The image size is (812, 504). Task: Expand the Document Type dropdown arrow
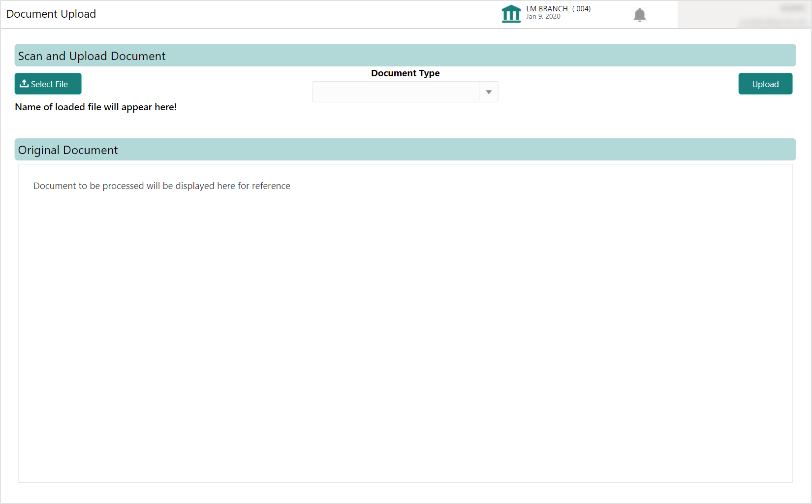[x=489, y=92]
